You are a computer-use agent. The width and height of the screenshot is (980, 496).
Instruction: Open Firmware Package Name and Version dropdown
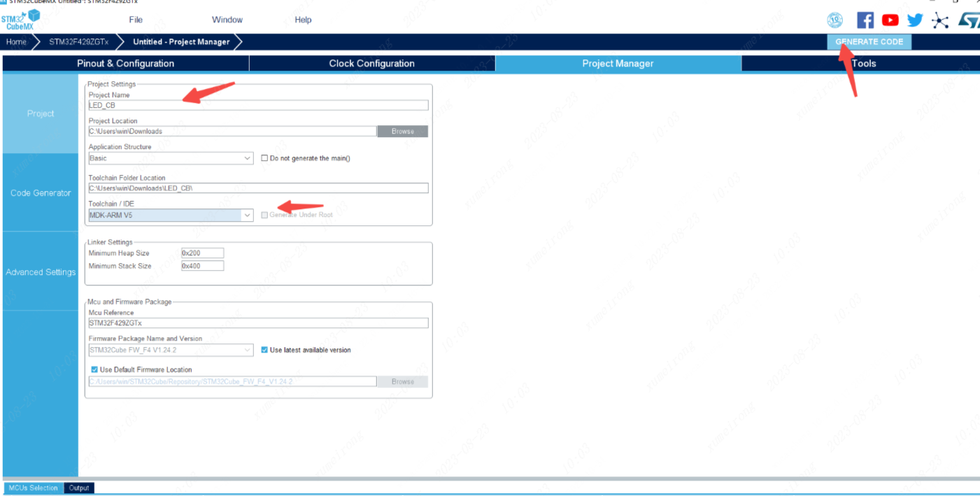(171, 350)
